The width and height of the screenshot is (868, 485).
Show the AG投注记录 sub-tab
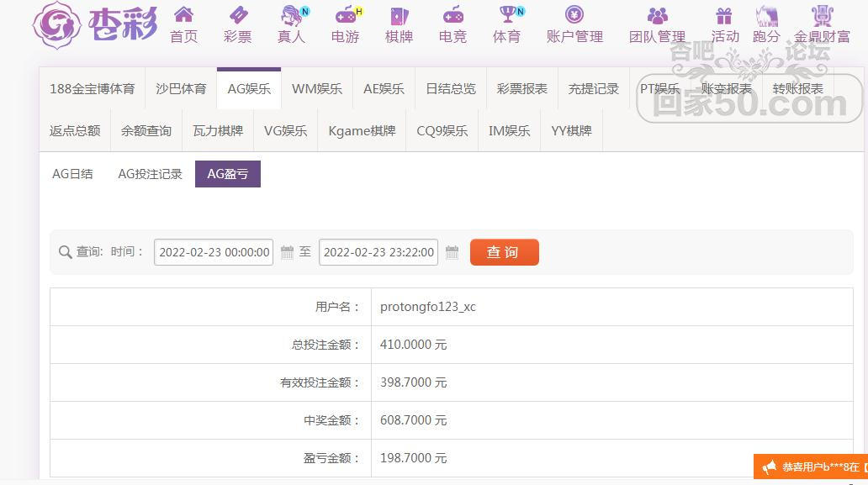150,174
